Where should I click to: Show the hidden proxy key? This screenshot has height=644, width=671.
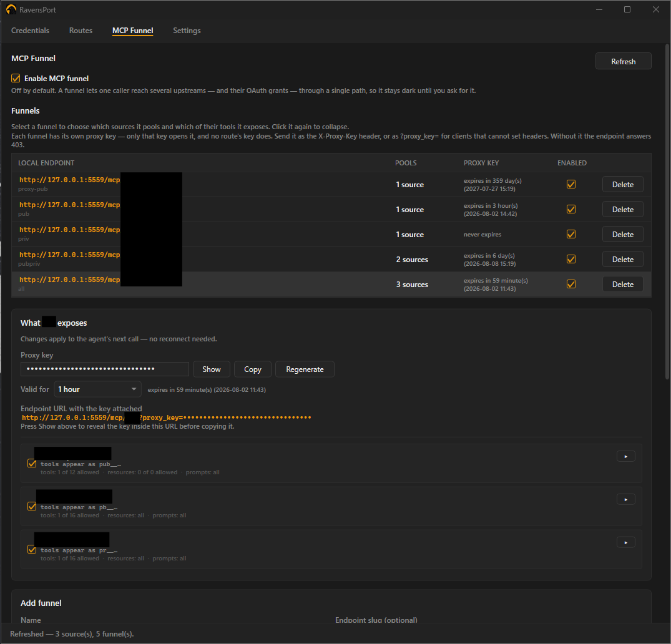coord(212,369)
